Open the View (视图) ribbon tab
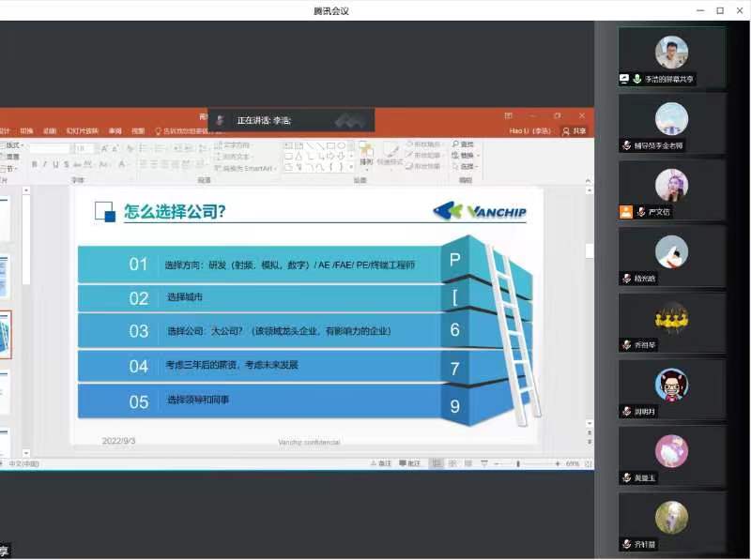Image resolution: width=751 pixels, height=560 pixels. [x=138, y=131]
